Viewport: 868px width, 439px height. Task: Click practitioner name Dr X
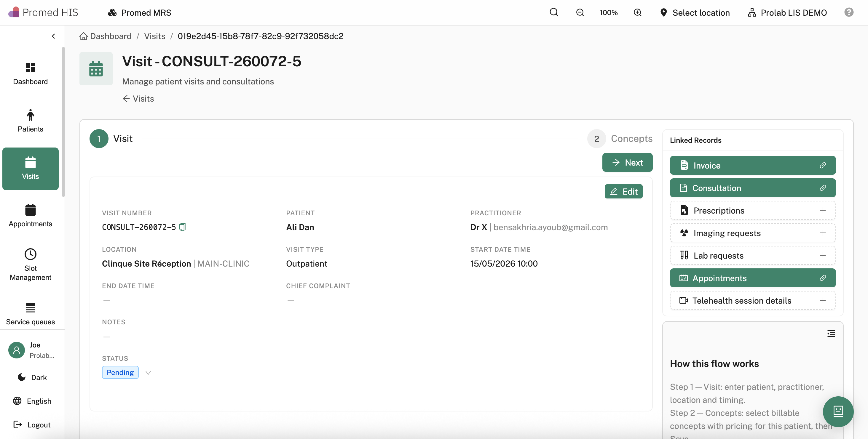pyautogui.click(x=478, y=227)
